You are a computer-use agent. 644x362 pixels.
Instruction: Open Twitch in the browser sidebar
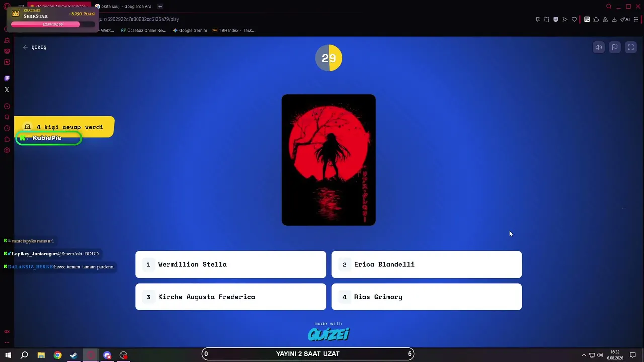pos(7,78)
